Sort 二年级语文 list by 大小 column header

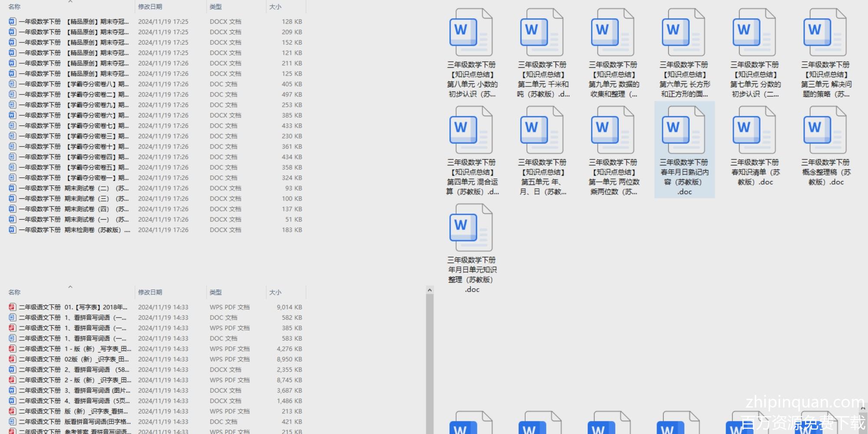(275, 293)
